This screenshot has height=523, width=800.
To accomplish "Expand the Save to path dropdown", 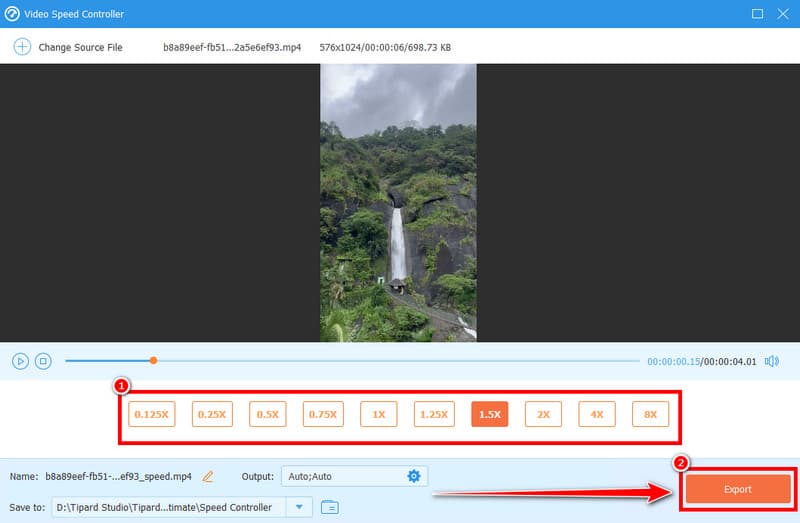I will point(299,507).
